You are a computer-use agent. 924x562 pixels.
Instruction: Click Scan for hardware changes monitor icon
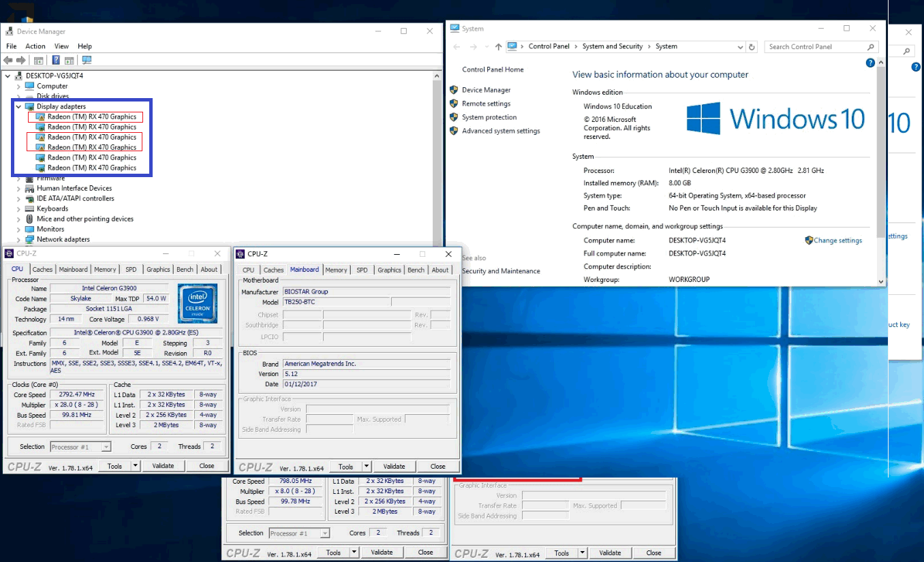(x=87, y=61)
